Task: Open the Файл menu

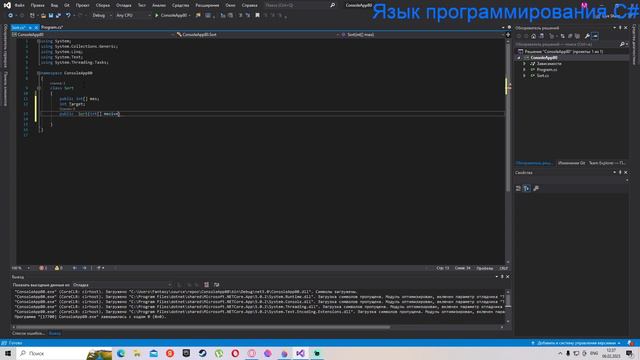Action: (x=20, y=5)
